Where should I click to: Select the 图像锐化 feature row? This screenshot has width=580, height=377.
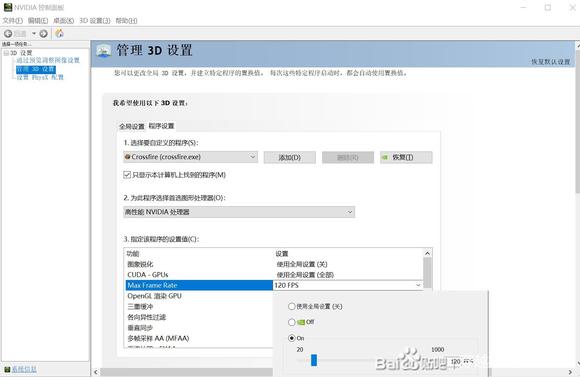pyautogui.click(x=199, y=264)
